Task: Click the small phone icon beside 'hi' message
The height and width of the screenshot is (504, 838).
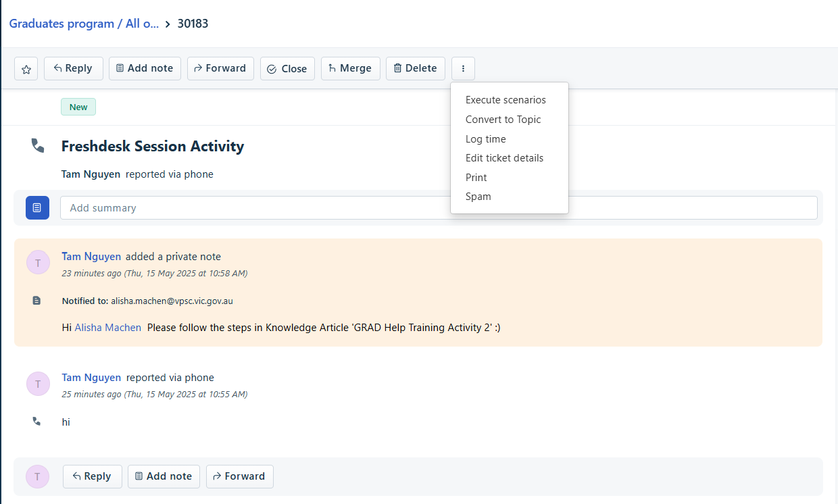Action: 37,422
